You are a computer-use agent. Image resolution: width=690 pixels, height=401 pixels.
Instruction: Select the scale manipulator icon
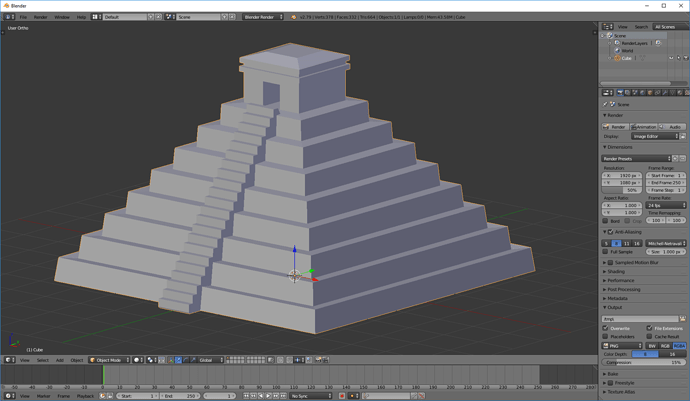193,360
